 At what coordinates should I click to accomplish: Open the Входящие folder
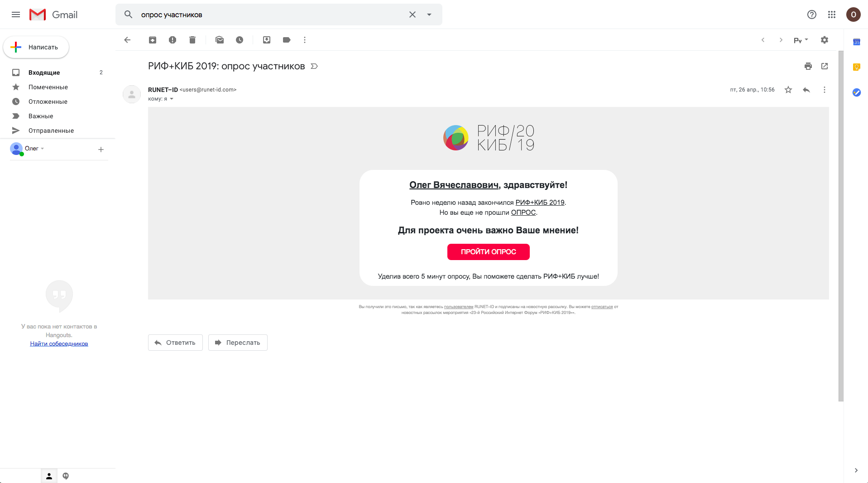pyautogui.click(x=44, y=72)
